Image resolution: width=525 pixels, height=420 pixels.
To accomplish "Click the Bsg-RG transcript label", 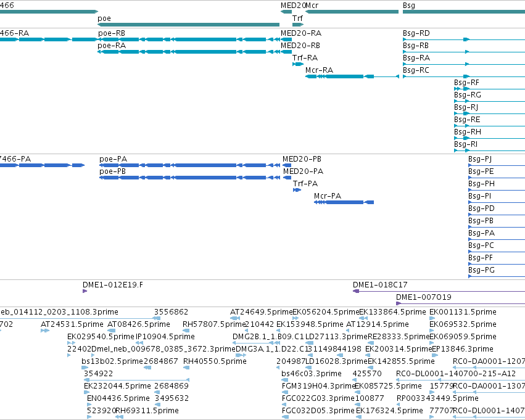I will [x=468, y=95].
